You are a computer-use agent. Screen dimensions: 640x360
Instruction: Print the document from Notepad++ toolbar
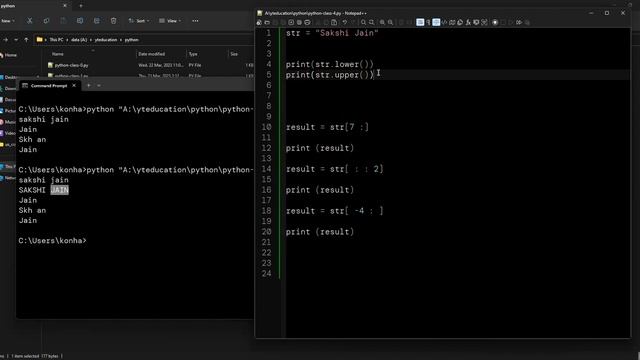(x=307, y=22)
